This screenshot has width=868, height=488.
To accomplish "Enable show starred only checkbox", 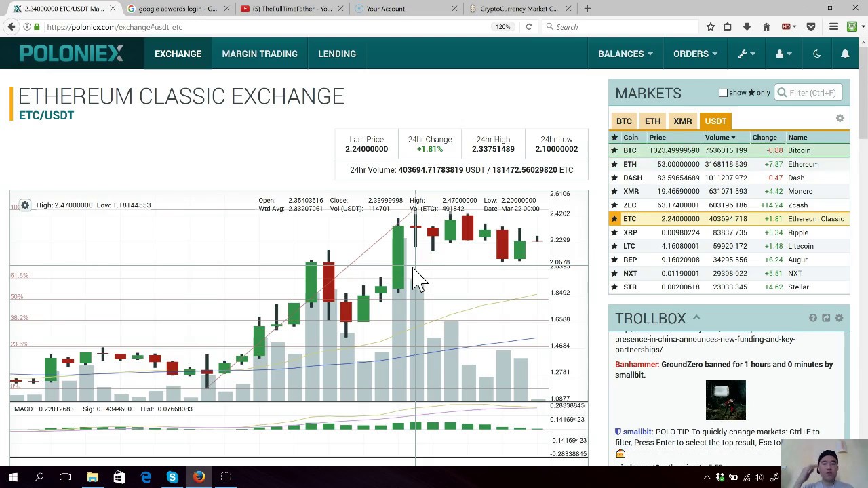I will pyautogui.click(x=723, y=93).
